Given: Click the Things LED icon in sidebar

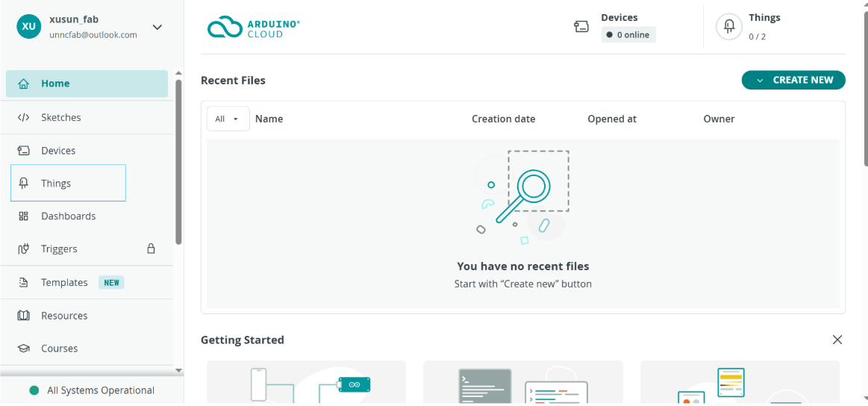Looking at the screenshot, I should click(x=23, y=184).
